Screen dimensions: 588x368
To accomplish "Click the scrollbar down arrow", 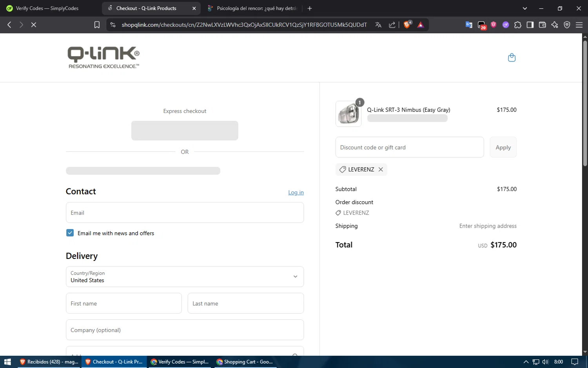I will tap(585, 352).
